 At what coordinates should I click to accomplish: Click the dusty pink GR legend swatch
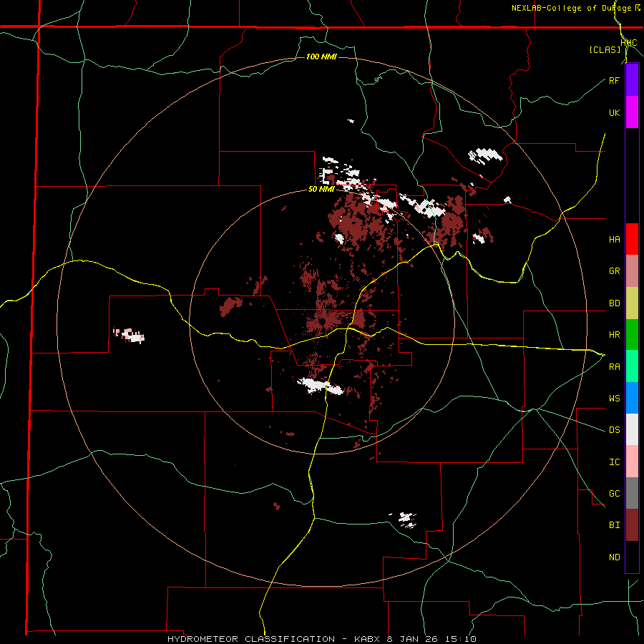(x=632, y=271)
